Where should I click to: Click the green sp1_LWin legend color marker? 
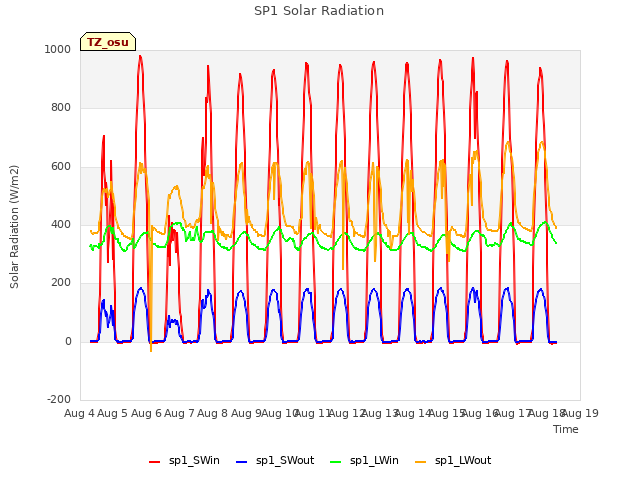[335, 462]
